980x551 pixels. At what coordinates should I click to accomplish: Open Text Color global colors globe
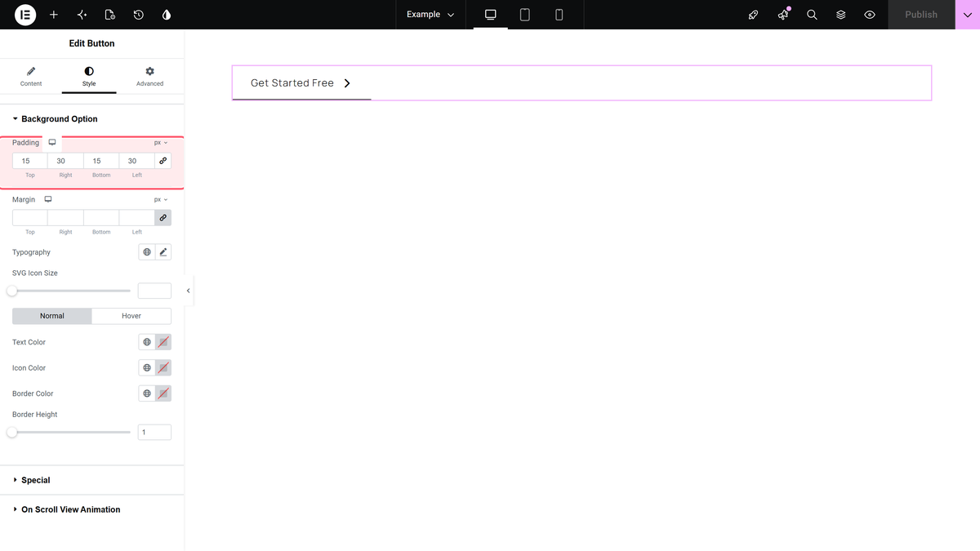tap(147, 342)
